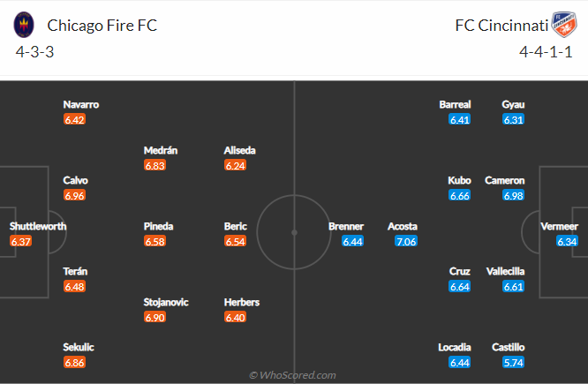This screenshot has height=384, width=588.
Task: Click the WhoScored.com watermark
Action: [x=292, y=375]
